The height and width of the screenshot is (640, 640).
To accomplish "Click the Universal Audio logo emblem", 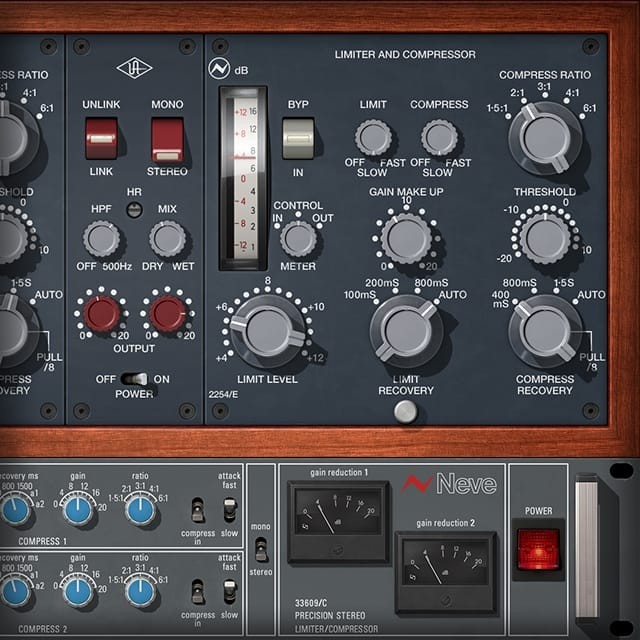I will click(133, 68).
